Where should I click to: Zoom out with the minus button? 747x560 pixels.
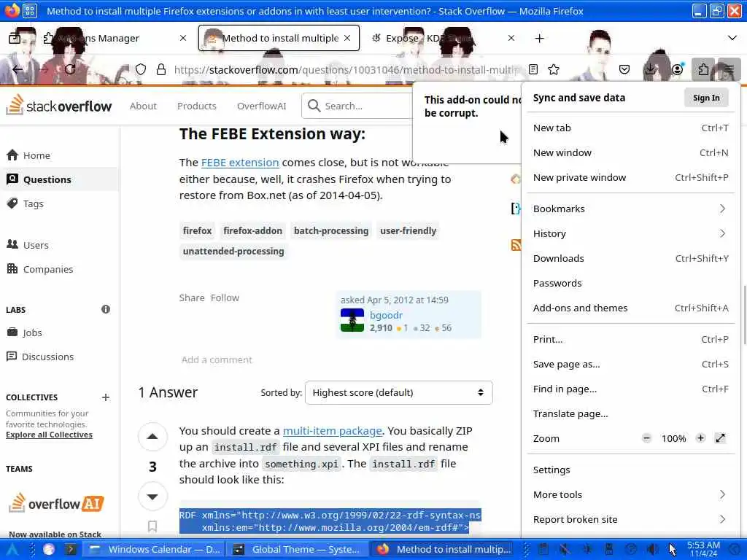[646, 438]
